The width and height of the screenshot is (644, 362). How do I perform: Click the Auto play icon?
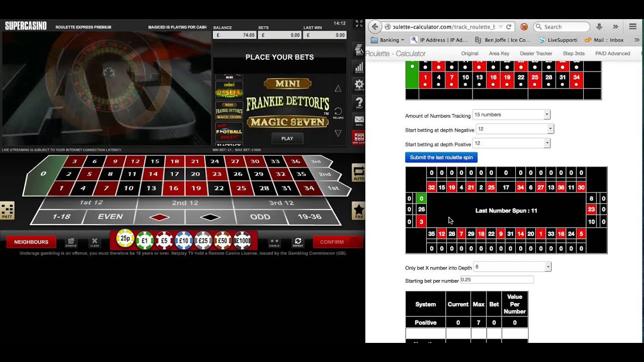(x=358, y=173)
